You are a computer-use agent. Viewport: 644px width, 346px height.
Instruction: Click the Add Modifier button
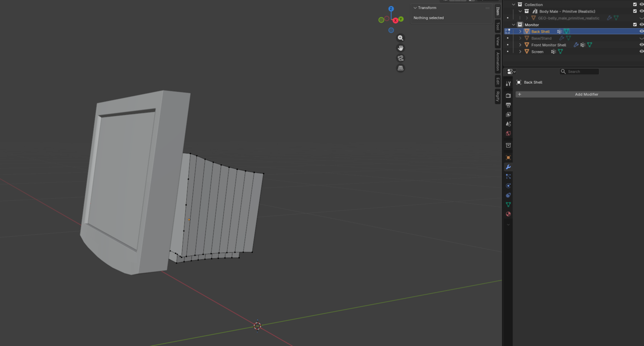[586, 94]
